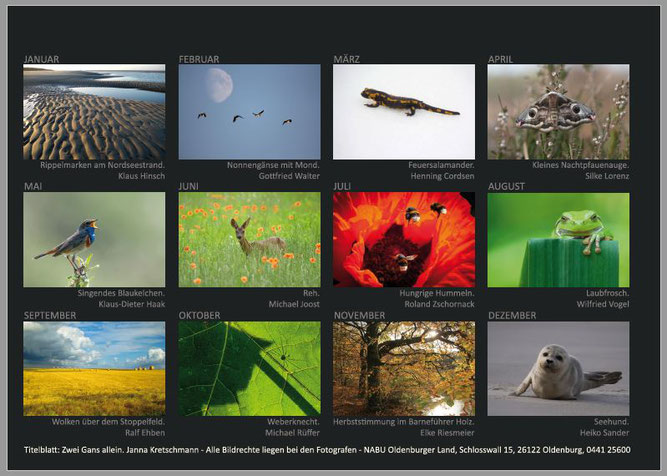Select photographer name Henning Cordsen
This screenshot has width=667, height=476.
tap(442, 176)
